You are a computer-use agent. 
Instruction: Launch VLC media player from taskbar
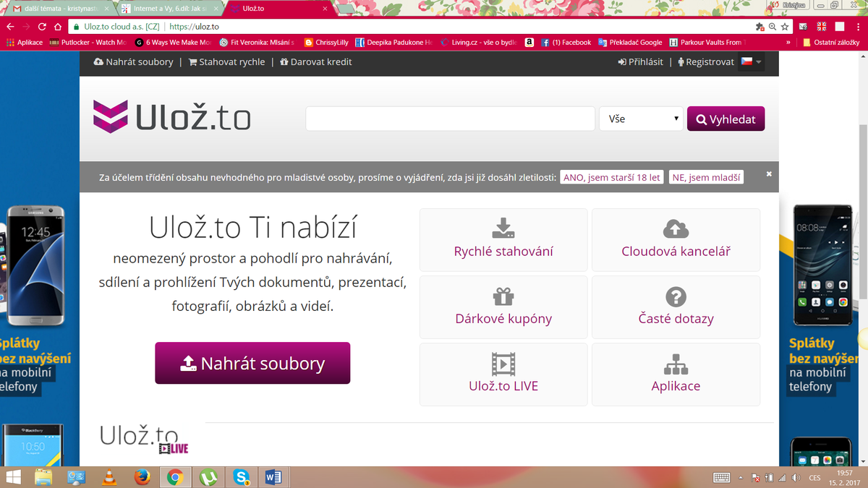pos(109,476)
